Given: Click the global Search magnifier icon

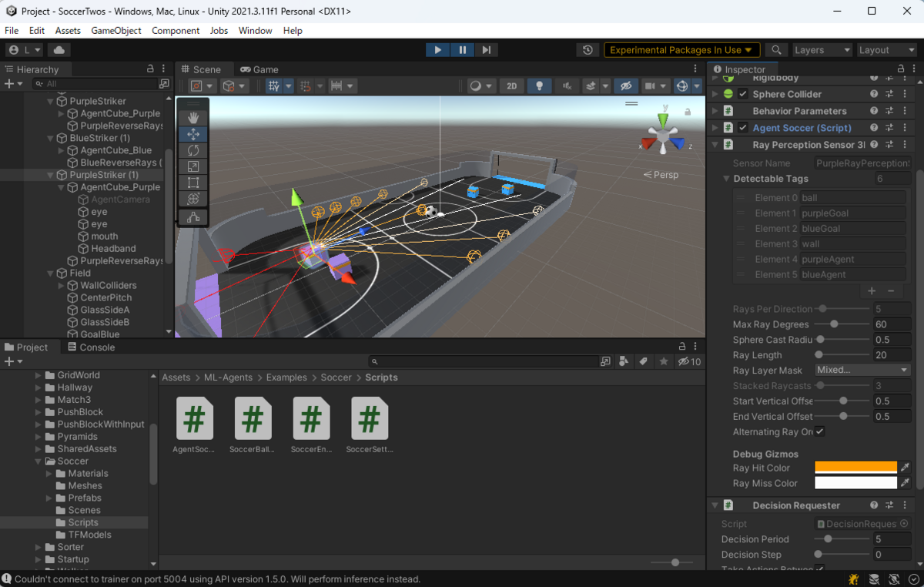Looking at the screenshot, I should (776, 50).
